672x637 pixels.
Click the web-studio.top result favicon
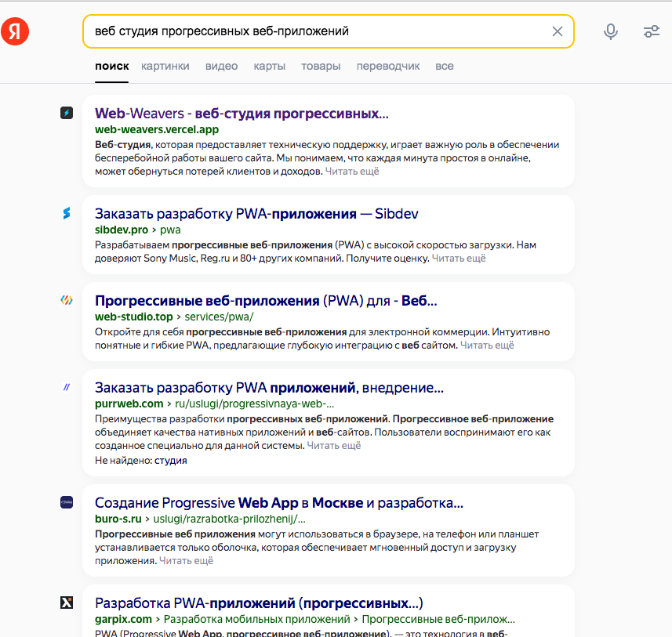point(67,300)
